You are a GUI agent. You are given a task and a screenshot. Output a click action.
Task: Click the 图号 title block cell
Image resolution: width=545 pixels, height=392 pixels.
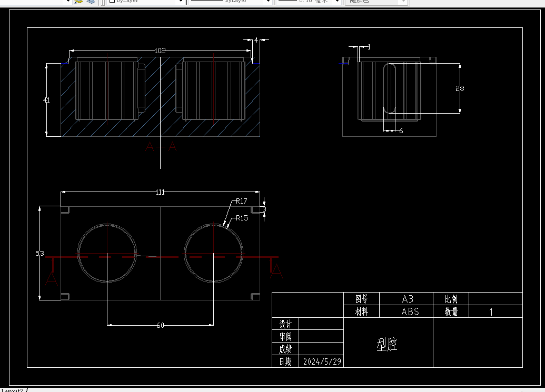[361, 299]
